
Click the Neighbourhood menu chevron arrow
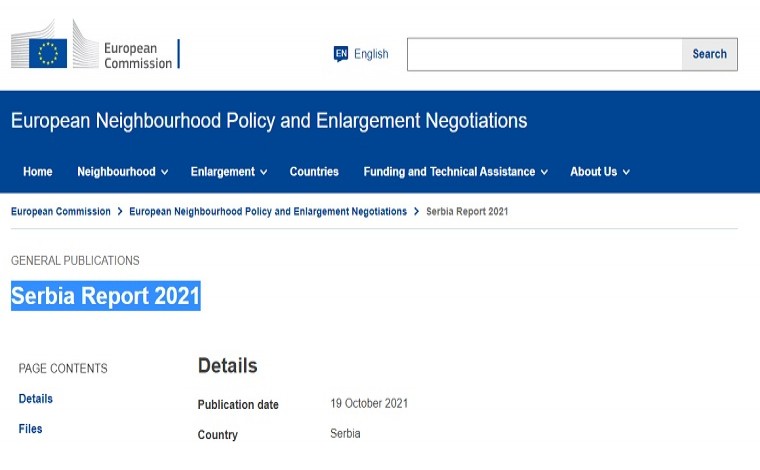coord(164,172)
